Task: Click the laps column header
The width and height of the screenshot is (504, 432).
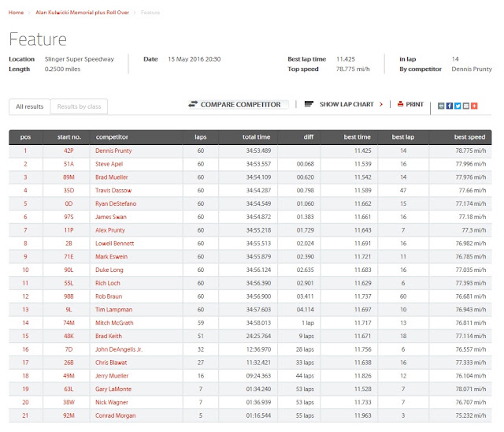Action: [201, 137]
